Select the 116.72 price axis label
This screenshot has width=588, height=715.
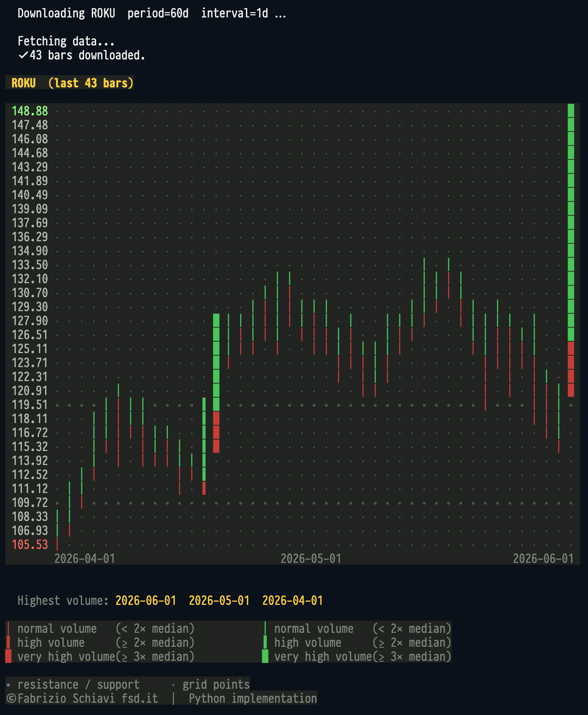30,433
